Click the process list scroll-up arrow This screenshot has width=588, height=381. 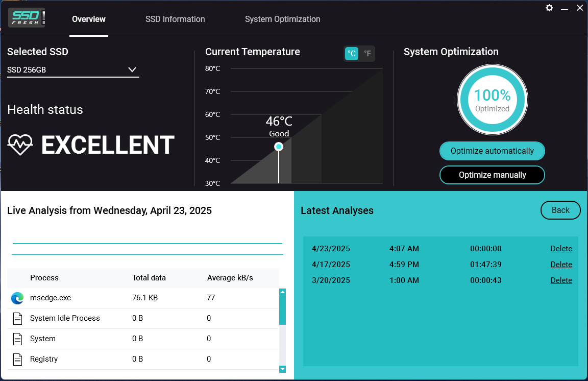tap(283, 292)
